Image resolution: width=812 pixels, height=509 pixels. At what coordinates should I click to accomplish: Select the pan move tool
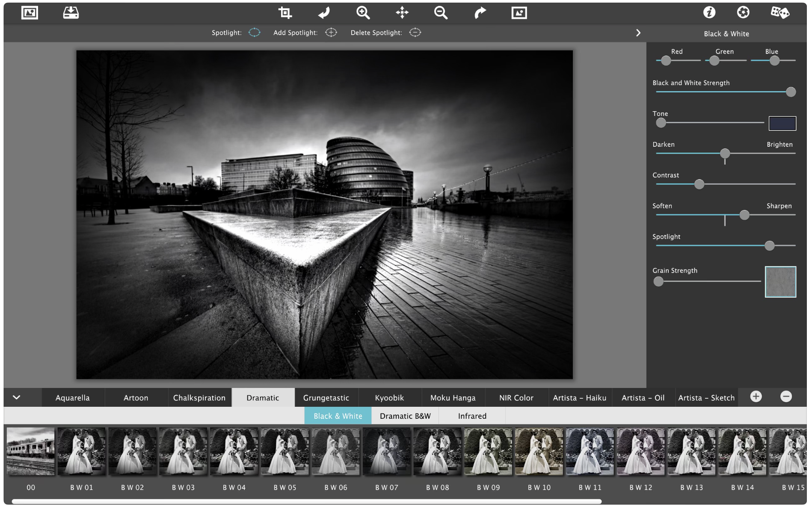click(402, 13)
